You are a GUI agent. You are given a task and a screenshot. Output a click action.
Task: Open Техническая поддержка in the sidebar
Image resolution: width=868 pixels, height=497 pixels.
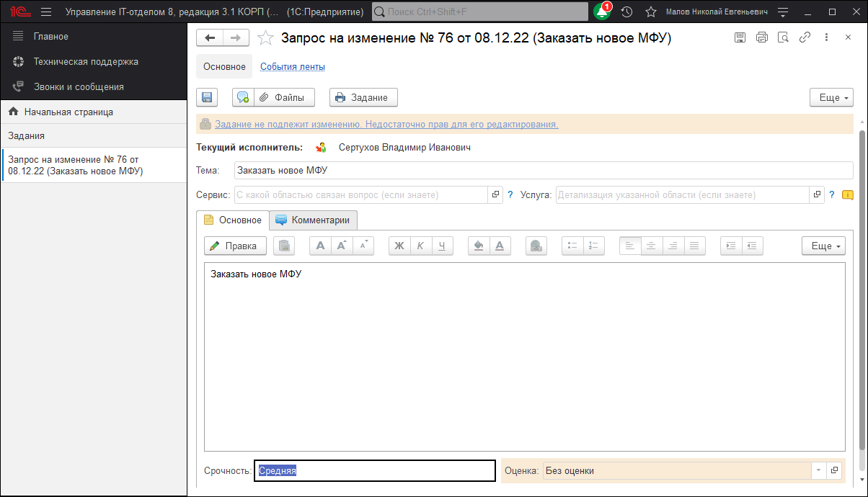[86, 61]
